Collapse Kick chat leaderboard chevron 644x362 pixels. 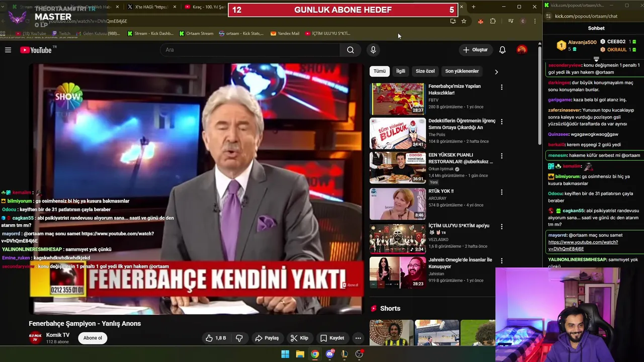596,59
